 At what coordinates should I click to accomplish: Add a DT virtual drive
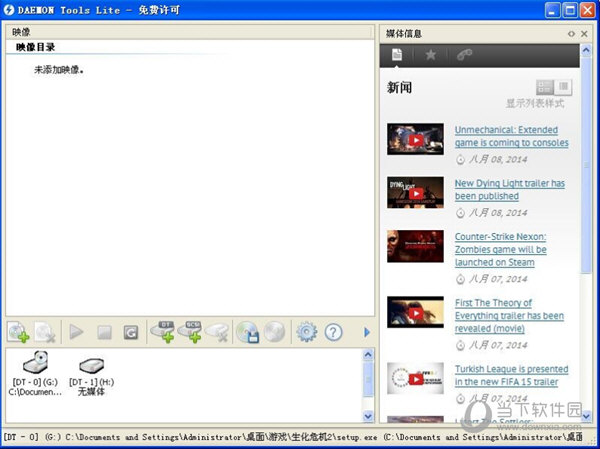162,332
